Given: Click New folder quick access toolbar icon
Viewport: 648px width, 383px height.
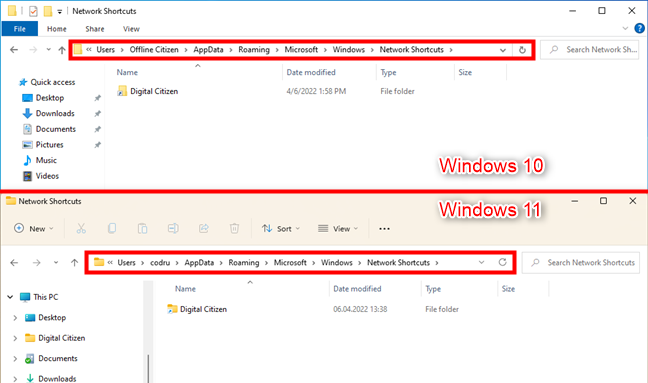Looking at the screenshot, I should (x=48, y=11).
